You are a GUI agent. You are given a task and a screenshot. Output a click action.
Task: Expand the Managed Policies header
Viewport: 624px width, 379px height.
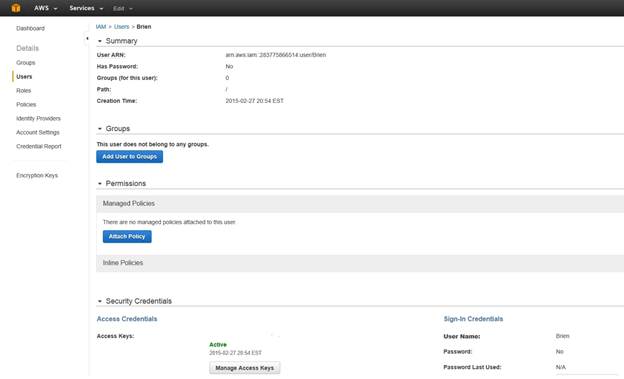pyautogui.click(x=360, y=203)
